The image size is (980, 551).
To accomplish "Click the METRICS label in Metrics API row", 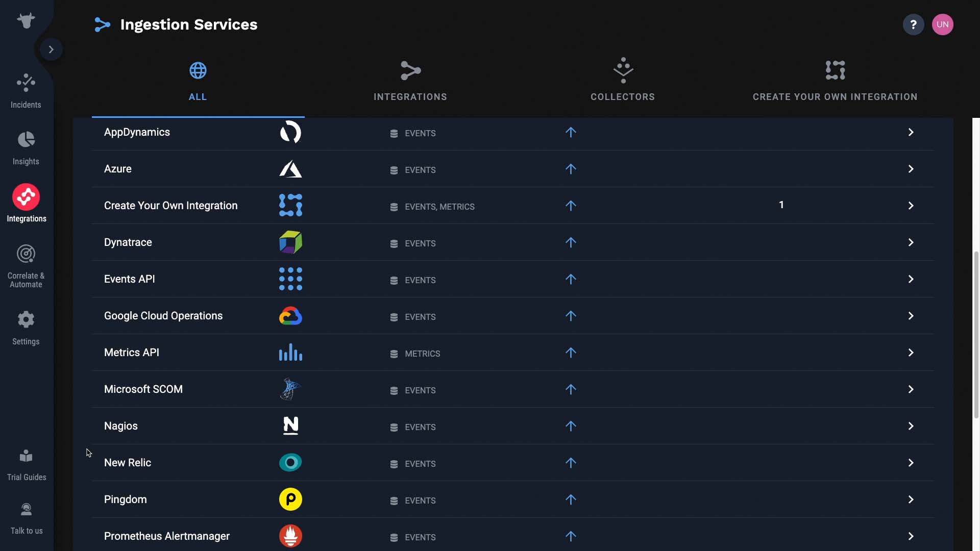I will point(422,354).
